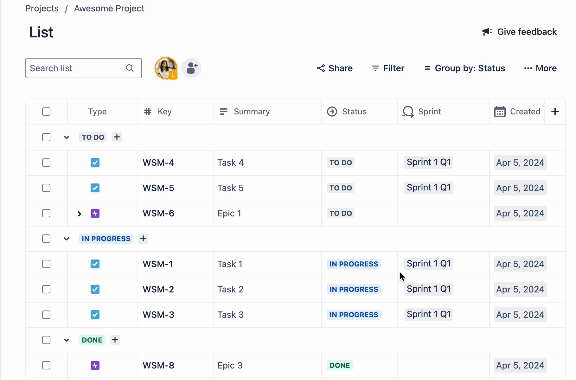Select the WSM-8 row checkbox
The width and height of the screenshot is (576, 380).
[46, 365]
